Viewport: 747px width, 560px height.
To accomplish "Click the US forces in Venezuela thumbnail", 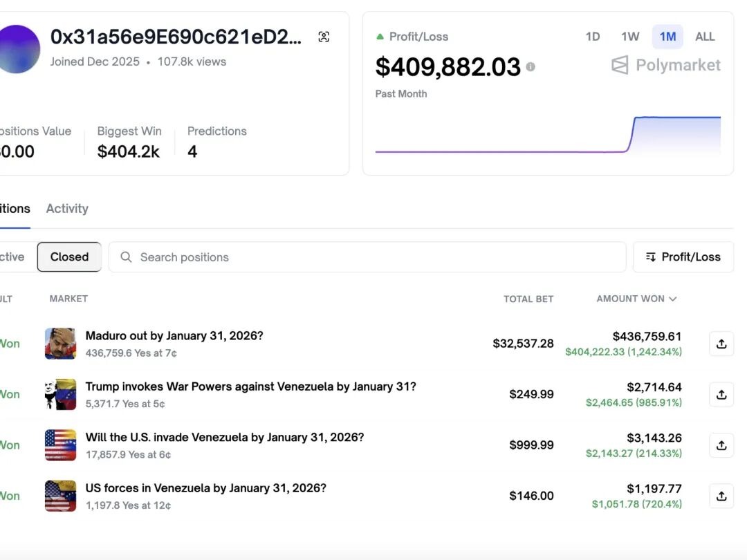I will click(60, 496).
